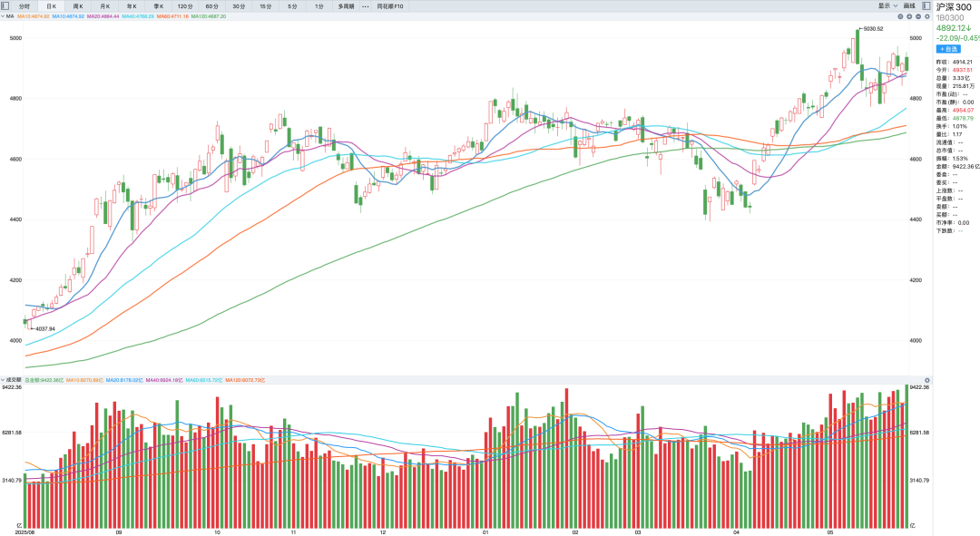The width and height of the screenshot is (980, 536).
Task: Click volume MA60:6515.72亿 legend
Action: [x=204, y=380]
